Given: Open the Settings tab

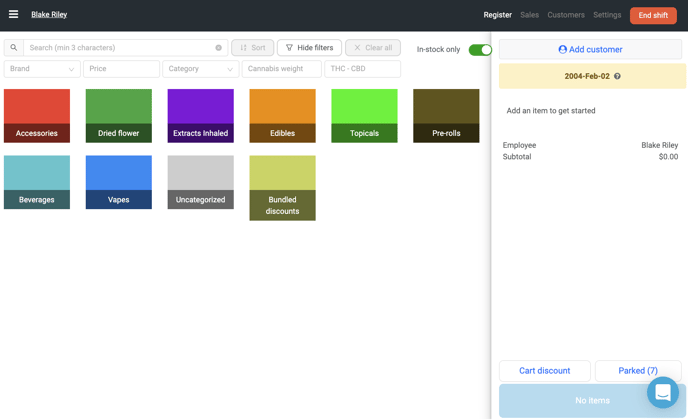Looking at the screenshot, I should click(607, 15).
